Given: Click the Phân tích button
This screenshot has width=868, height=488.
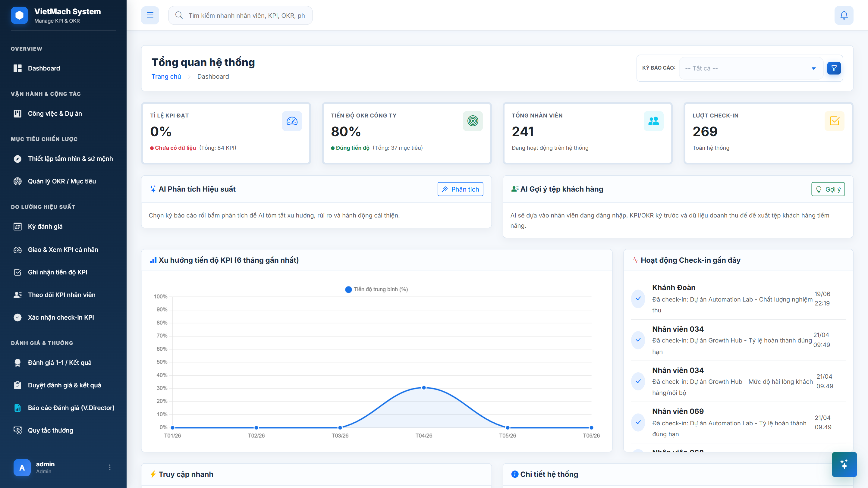Looking at the screenshot, I should click(460, 189).
